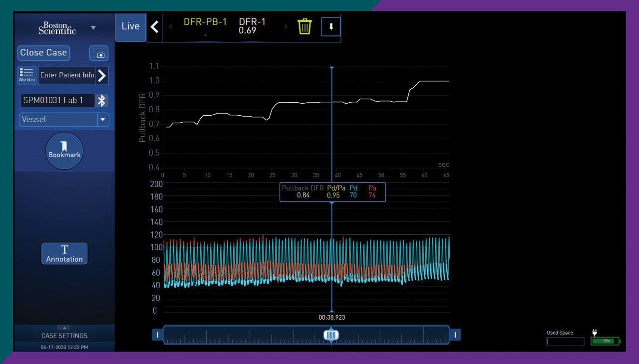The width and height of the screenshot is (639, 364).
Task: Click the Used Space field
Action: click(565, 341)
